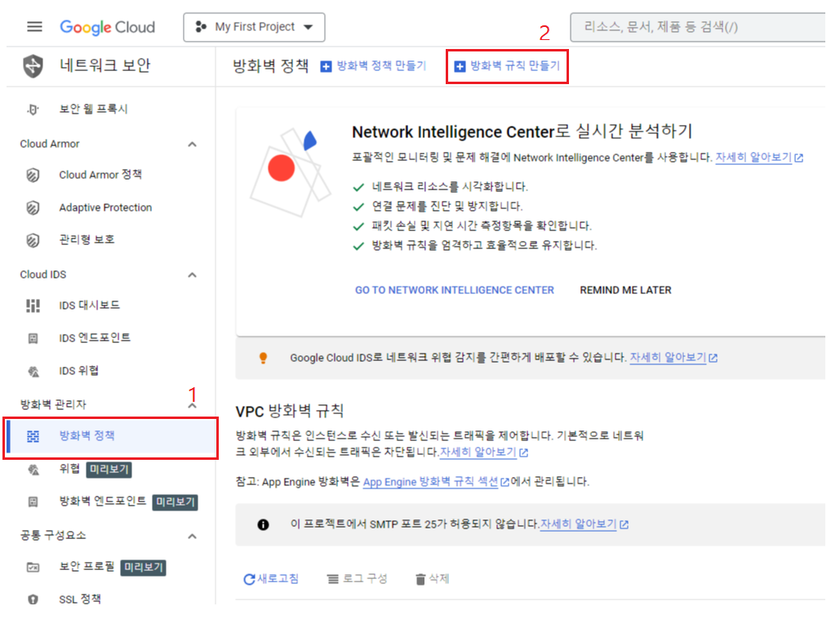Click the IDS 위협 icon
This screenshot has width=840, height=624.
click(33, 372)
